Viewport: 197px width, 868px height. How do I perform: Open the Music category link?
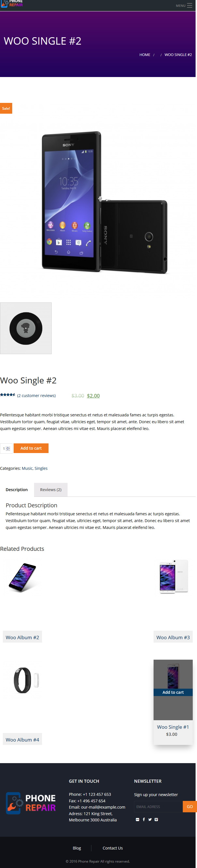click(27, 468)
